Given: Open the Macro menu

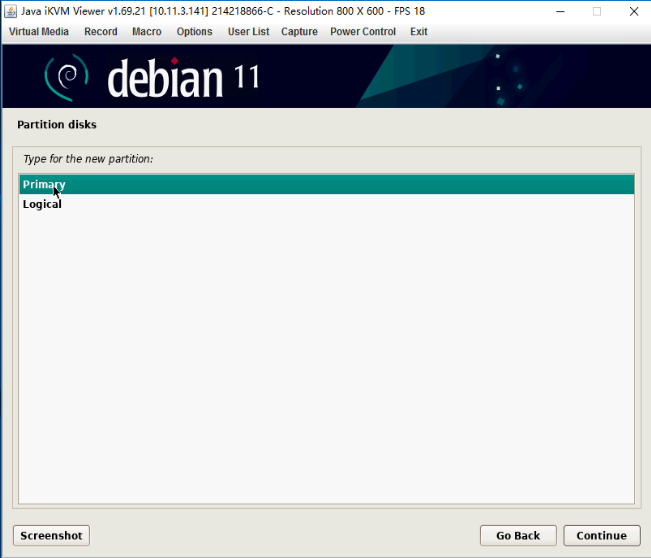Looking at the screenshot, I should (147, 32).
